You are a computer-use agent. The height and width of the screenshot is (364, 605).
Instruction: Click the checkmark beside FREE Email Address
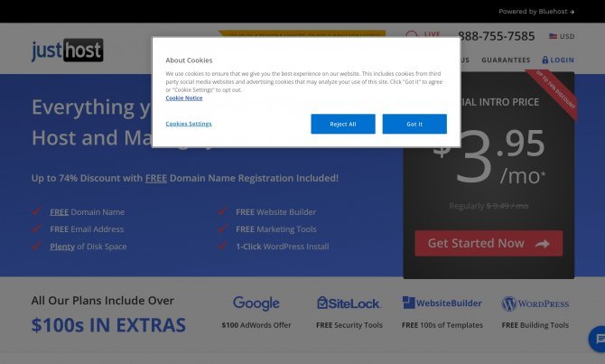[36, 229]
